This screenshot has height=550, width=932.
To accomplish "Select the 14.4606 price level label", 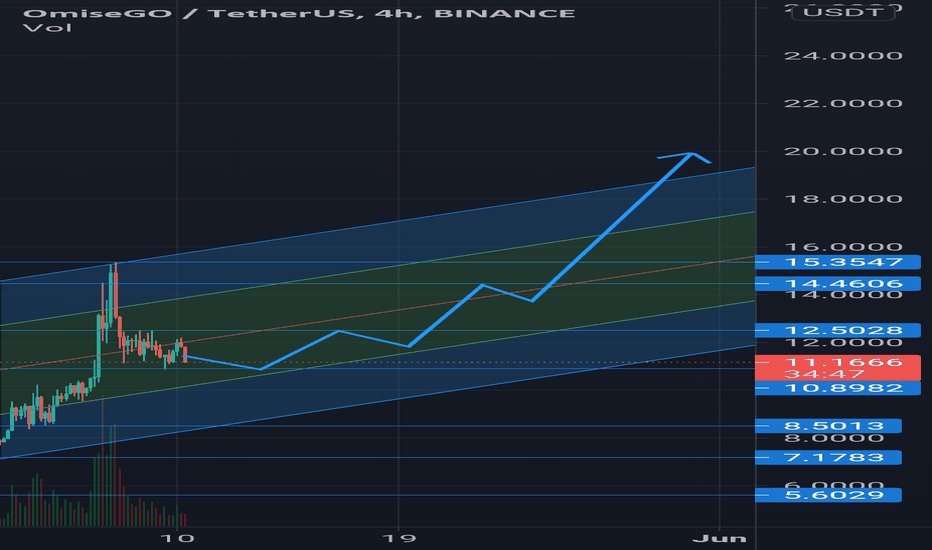I will (x=837, y=284).
